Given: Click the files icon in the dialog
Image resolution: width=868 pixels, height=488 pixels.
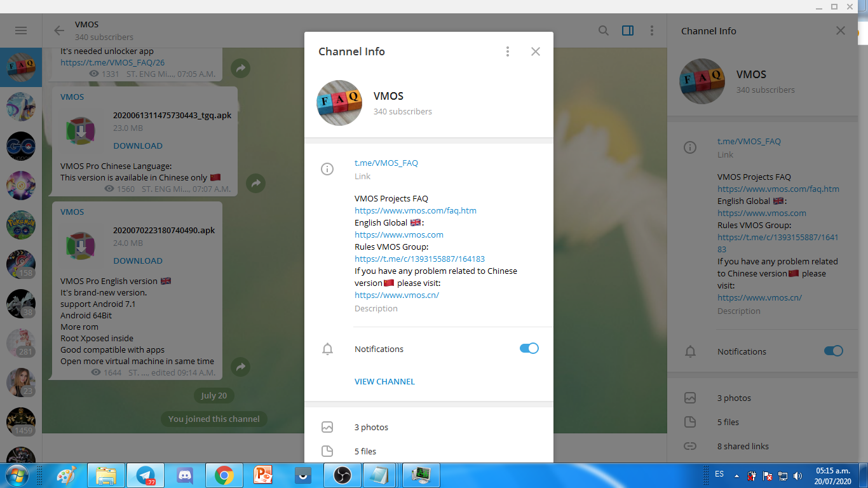Looking at the screenshot, I should [327, 451].
